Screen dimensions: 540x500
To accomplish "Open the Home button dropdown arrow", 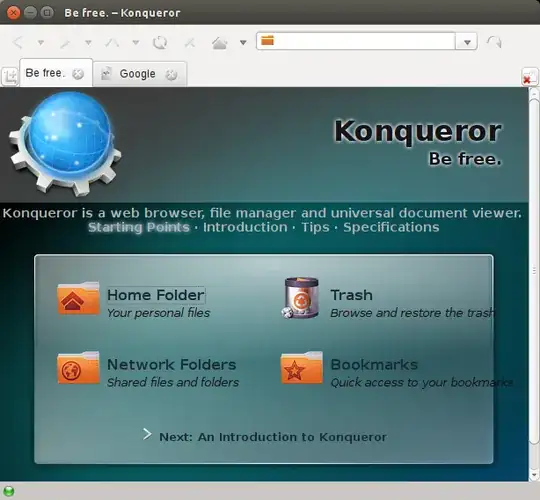I will (243, 43).
